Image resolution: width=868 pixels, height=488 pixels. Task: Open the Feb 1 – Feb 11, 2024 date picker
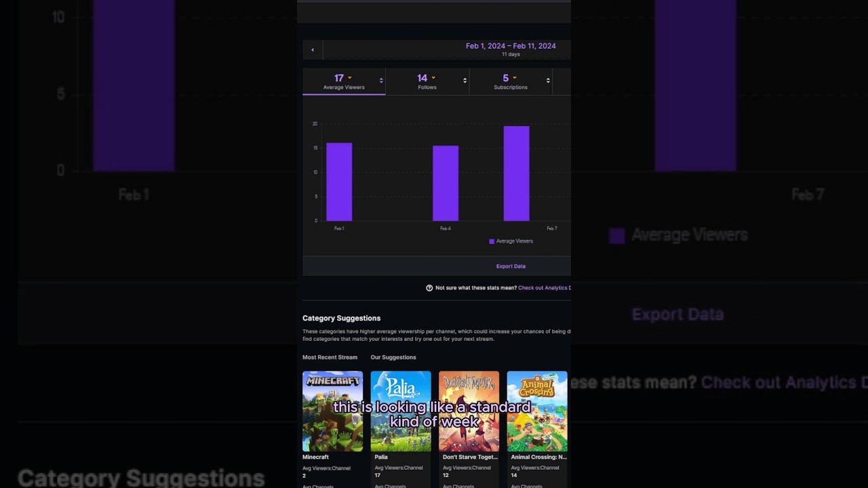511,46
